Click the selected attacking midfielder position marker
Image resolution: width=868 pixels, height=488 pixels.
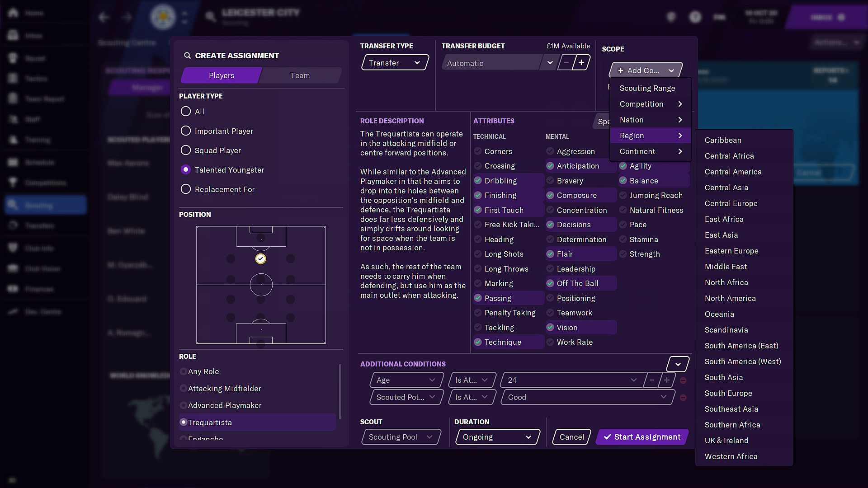260,259
